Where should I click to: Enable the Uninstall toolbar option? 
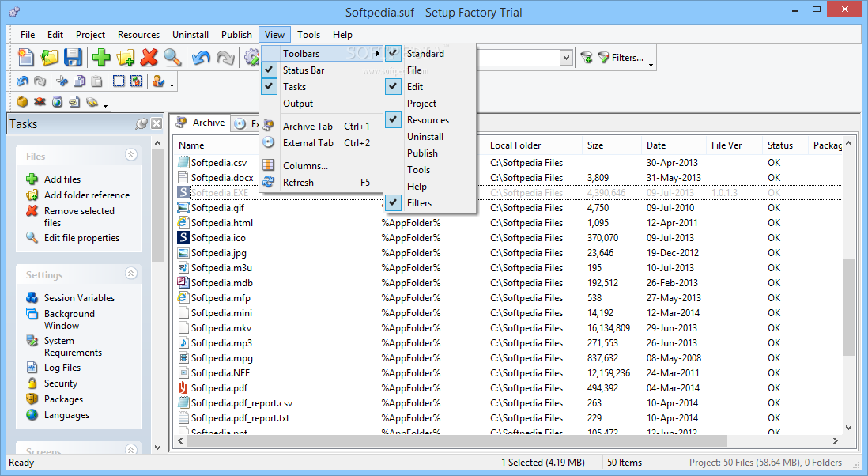point(429,137)
